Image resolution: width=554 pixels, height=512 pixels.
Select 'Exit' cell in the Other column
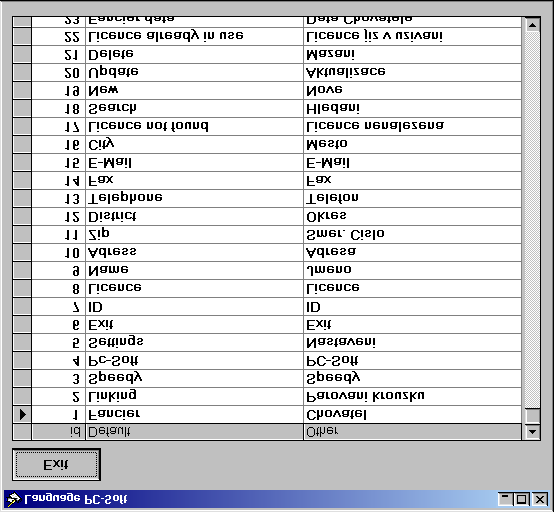(412, 324)
